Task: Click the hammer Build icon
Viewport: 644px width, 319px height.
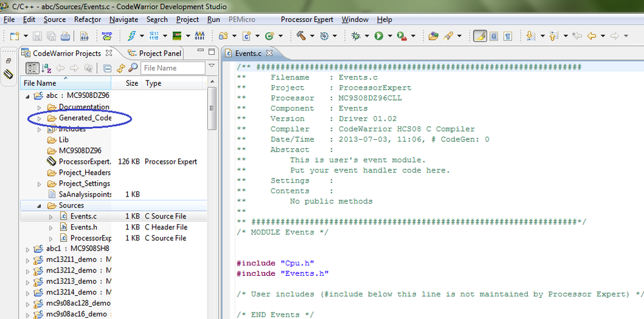Action: coord(301,36)
